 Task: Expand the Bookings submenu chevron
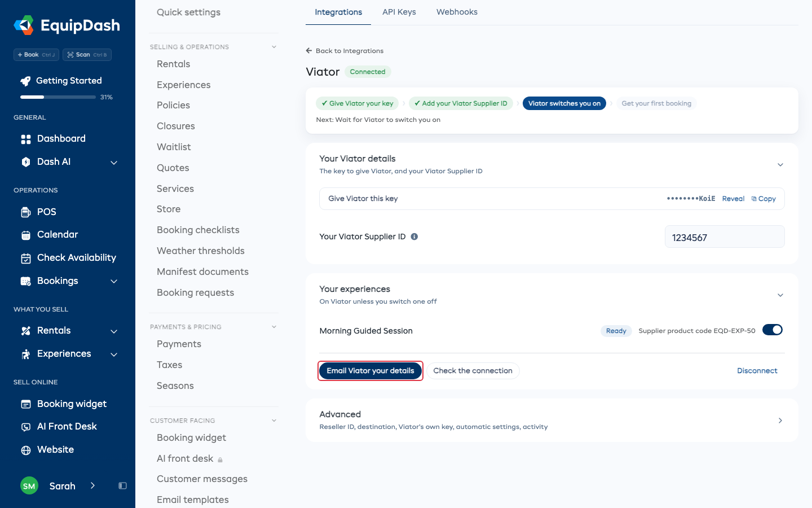[x=114, y=281]
